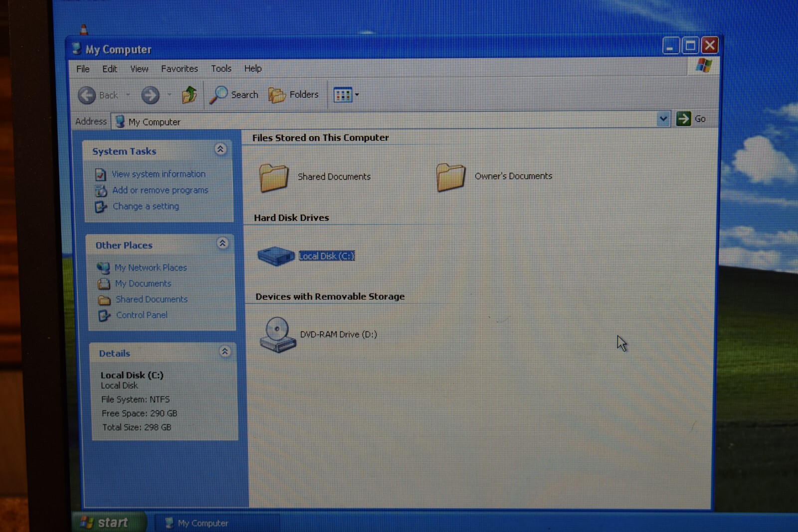Click the Change a setting icon
The height and width of the screenshot is (532, 798).
point(101,206)
